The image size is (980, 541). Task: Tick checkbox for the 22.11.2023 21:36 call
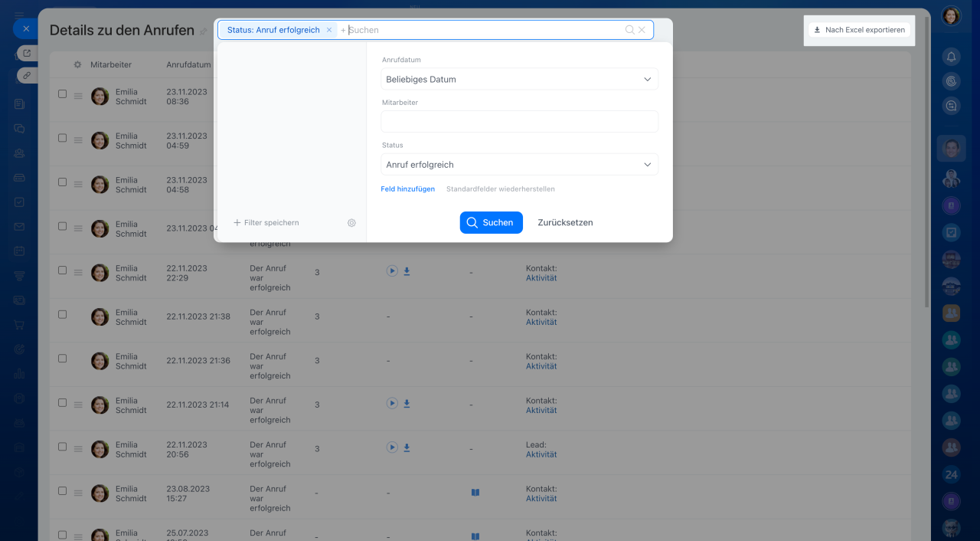[63, 359]
